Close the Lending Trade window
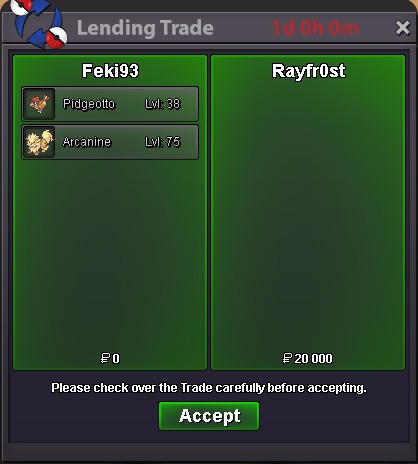 [402, 28]
